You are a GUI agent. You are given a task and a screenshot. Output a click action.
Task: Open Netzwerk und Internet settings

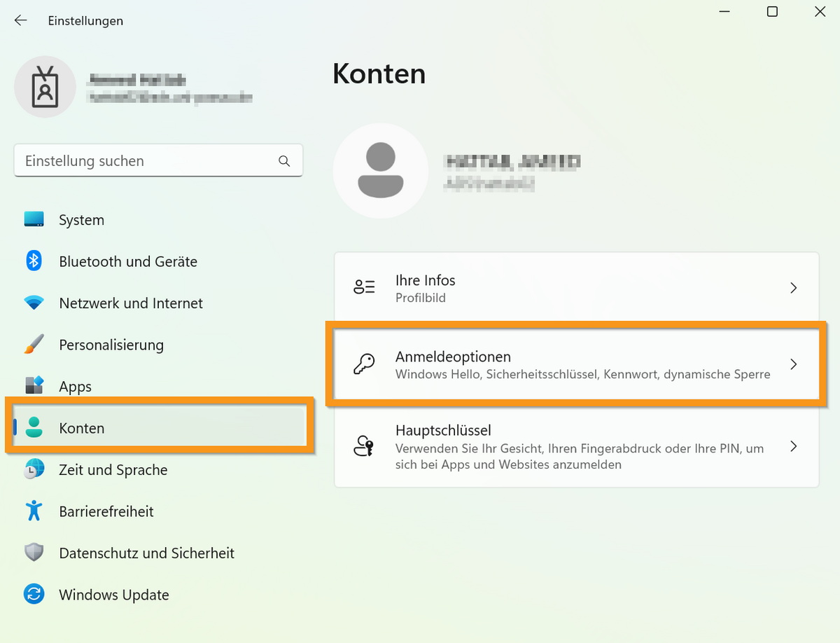click(x=131, y=303)
